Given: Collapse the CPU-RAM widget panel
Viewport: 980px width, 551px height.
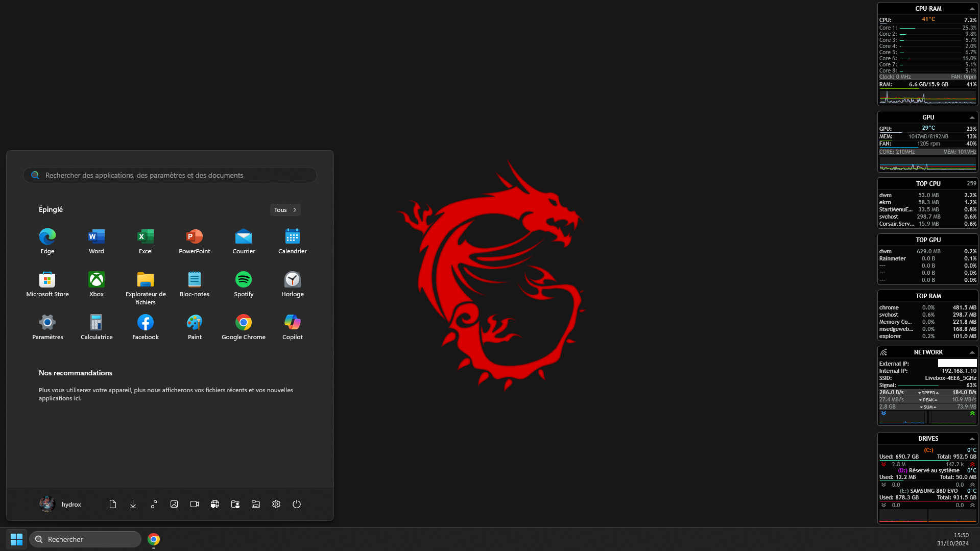Looking at the screenshot, I should point(972,9).
